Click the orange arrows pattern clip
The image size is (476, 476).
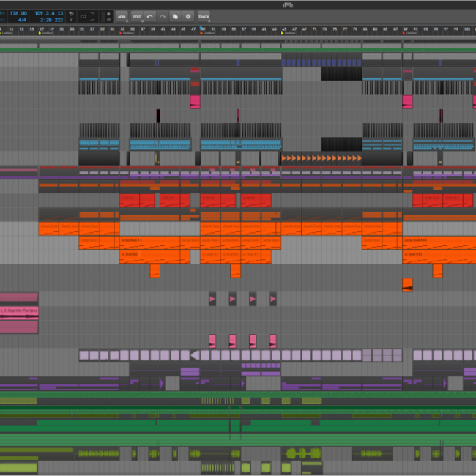tap(321, 157)
